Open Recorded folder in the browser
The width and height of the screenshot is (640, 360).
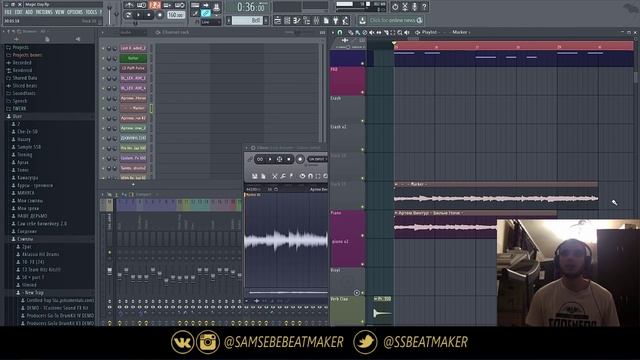[x=22, y=62]
